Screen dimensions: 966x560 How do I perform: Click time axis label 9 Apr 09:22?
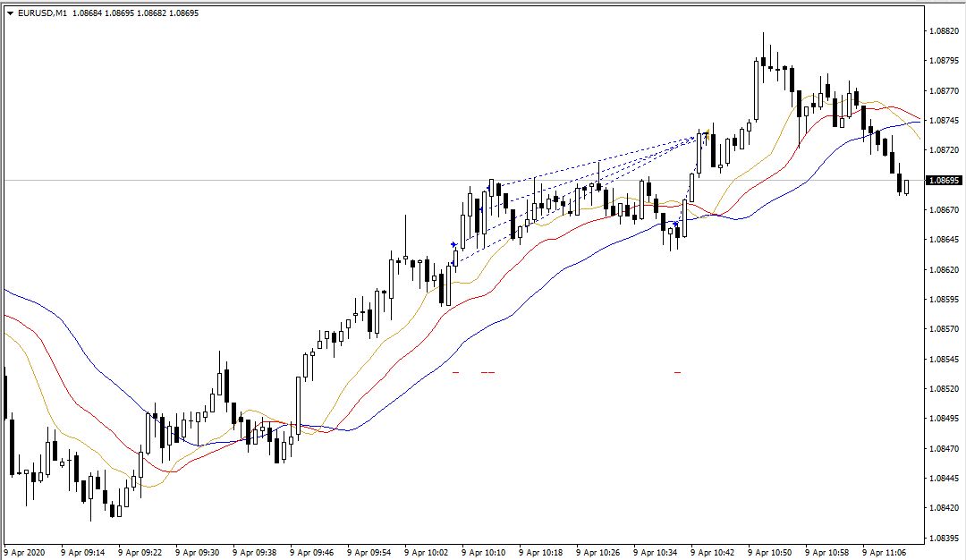click(x=140, y=553)
